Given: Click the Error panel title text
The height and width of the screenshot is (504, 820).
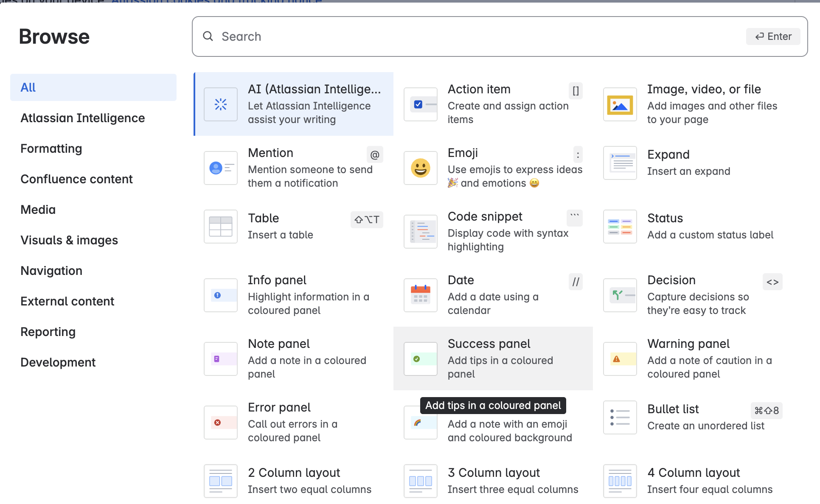Looking at the screenshot, I should pyautogui.click(x=279, y=407).
